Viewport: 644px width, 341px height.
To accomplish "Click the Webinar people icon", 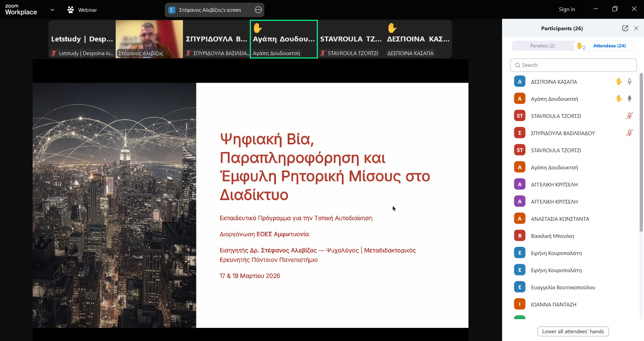I will [x=71, y=10].
